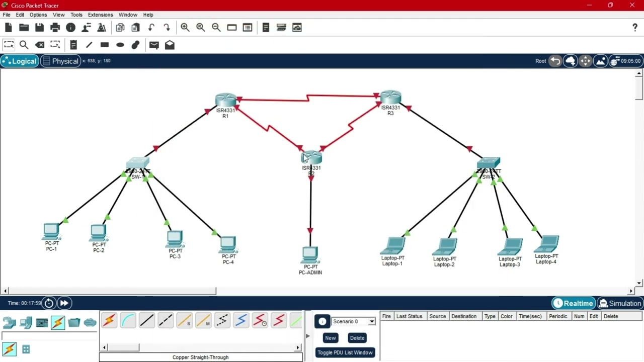Switch to Logical workspace view
Image resolution: width=644 pixels, height=362 pixels.
coord(19,61)
